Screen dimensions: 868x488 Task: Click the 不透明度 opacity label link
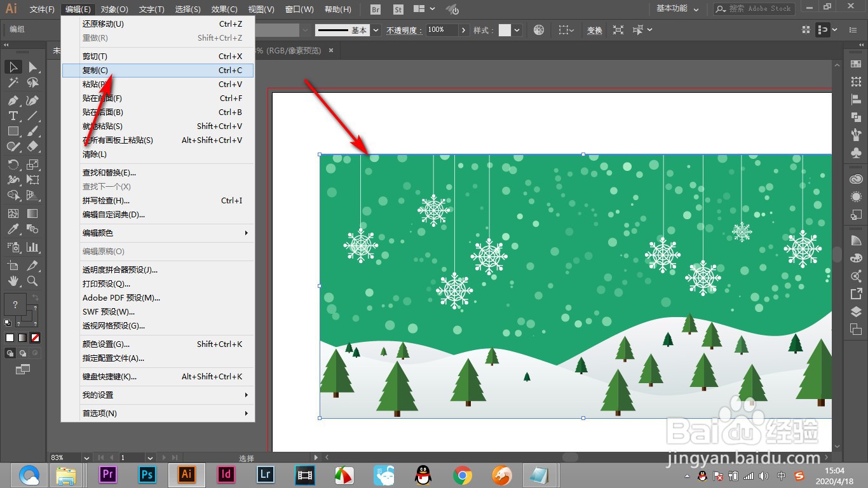404,30
